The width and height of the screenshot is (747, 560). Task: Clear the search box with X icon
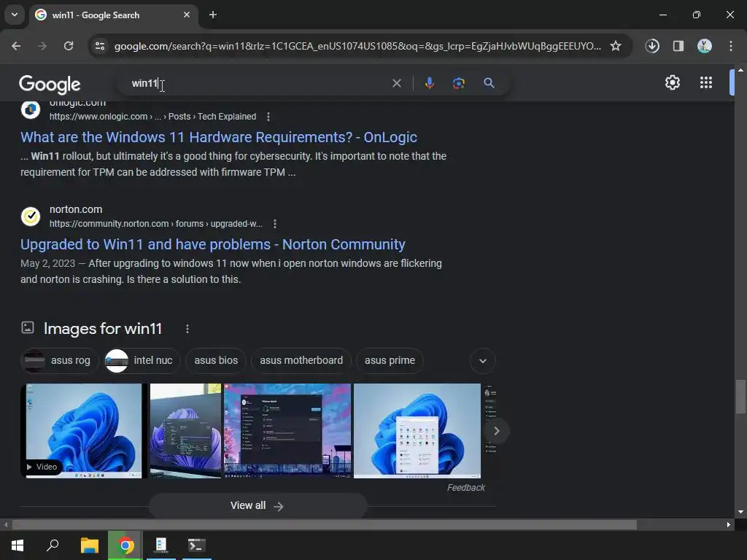click(396, 83)
